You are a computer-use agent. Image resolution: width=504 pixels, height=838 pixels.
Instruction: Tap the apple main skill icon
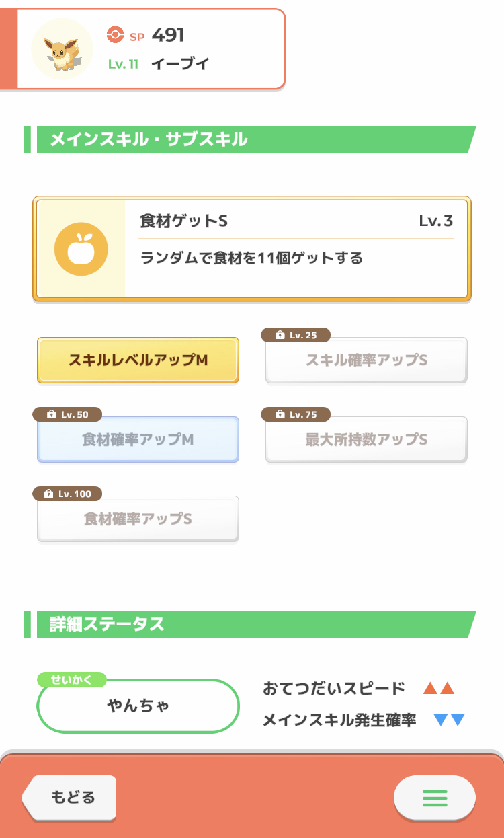pos(81,250)
